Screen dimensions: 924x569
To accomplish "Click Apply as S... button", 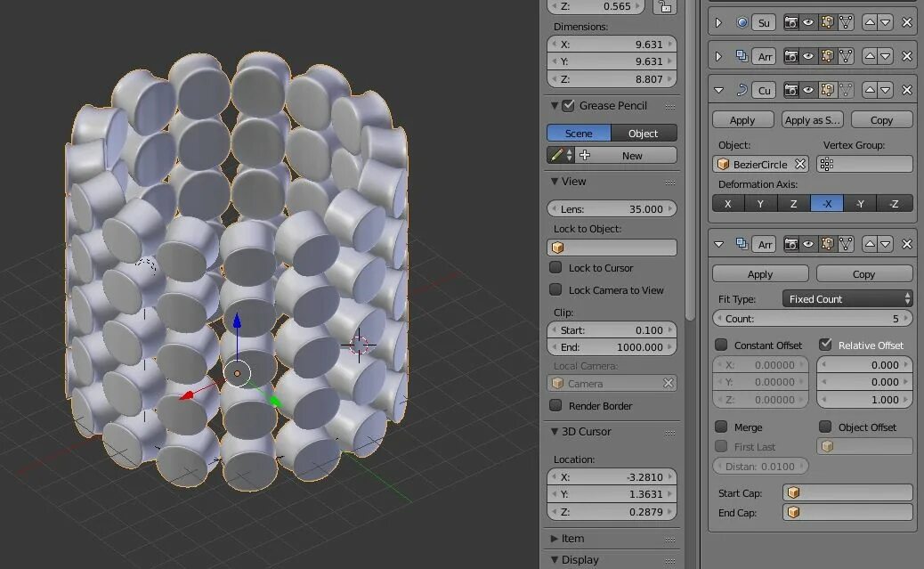I will click(x=813, y=119).
